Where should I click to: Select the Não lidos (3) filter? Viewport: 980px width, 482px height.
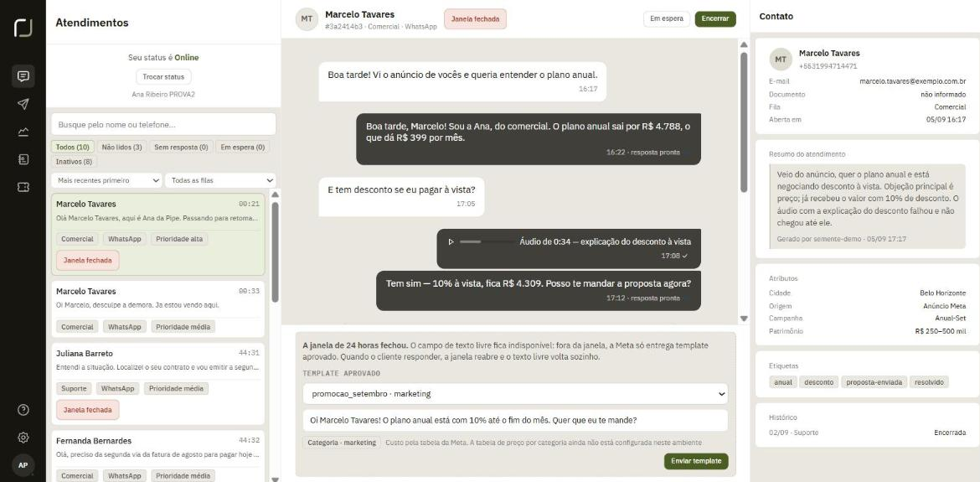click(x=122, y=148)
